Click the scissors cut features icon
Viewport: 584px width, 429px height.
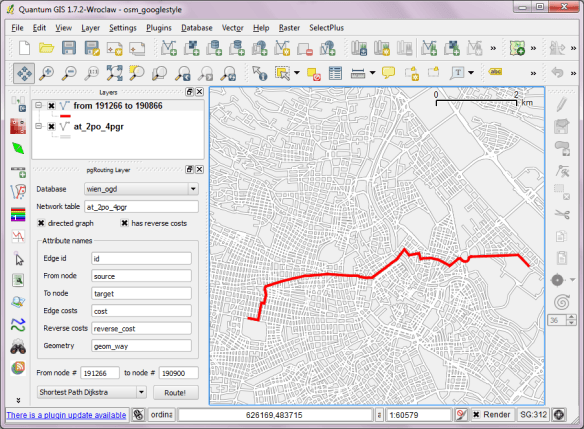(562, 214)
